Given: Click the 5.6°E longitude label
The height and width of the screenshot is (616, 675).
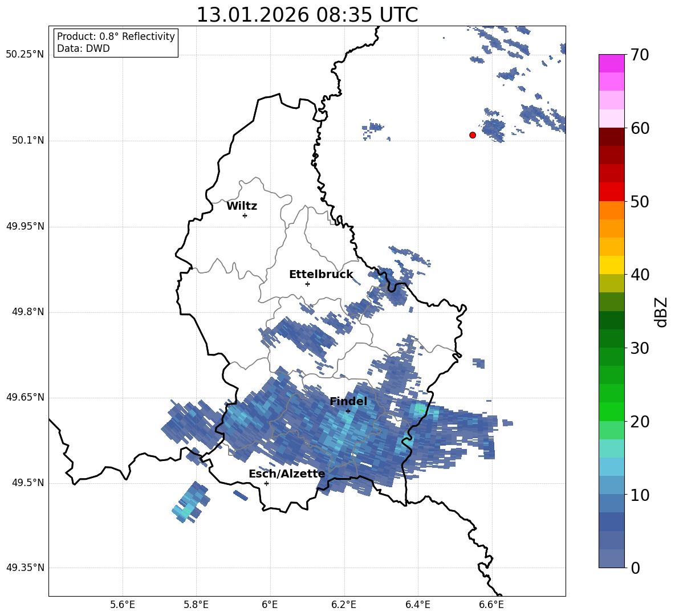Looking at the screenshot, I should pos(123,605).
